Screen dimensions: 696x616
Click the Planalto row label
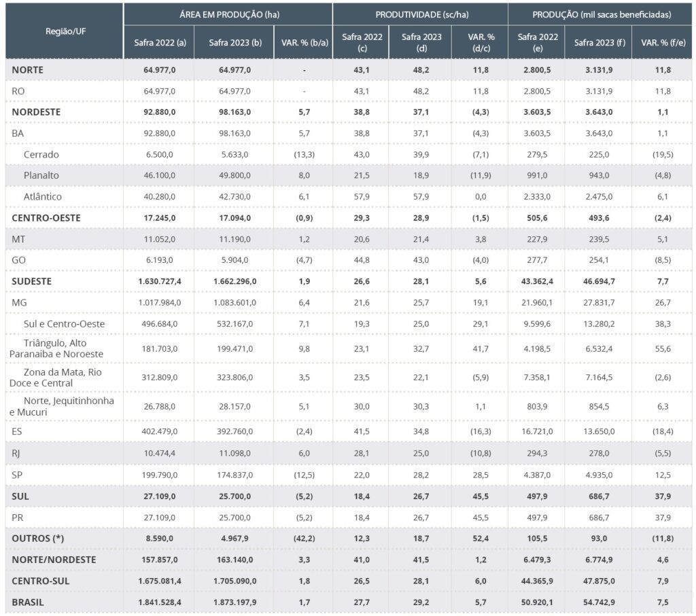41,175
